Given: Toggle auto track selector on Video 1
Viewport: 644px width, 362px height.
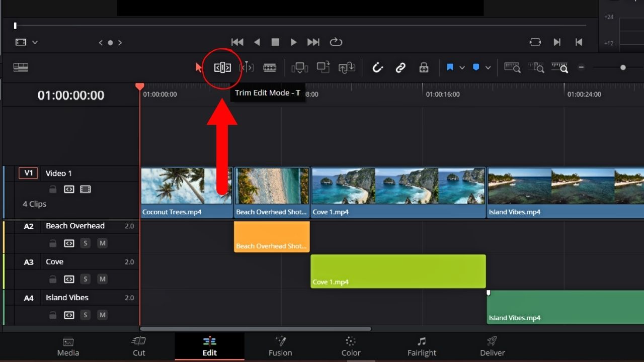Looking at the screenshot, I should [69, 190].
